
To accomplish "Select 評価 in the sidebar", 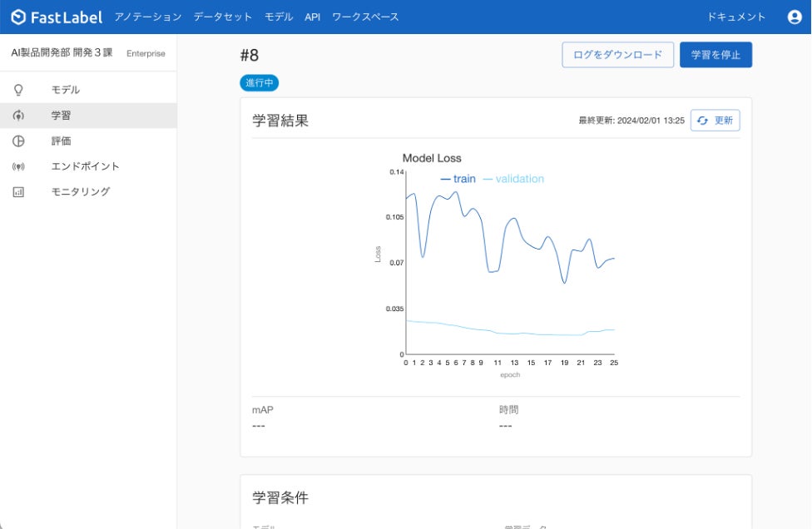I will [x=88, y=141].
